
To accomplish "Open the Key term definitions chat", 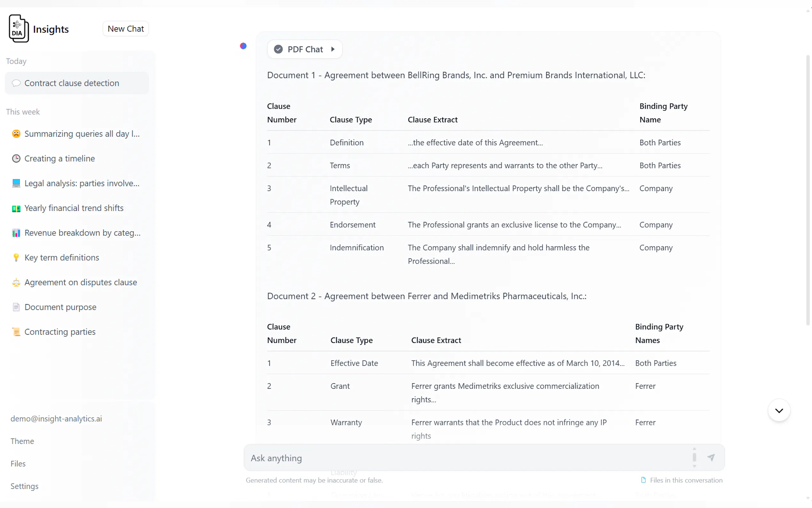I will [x=77, y=258].
